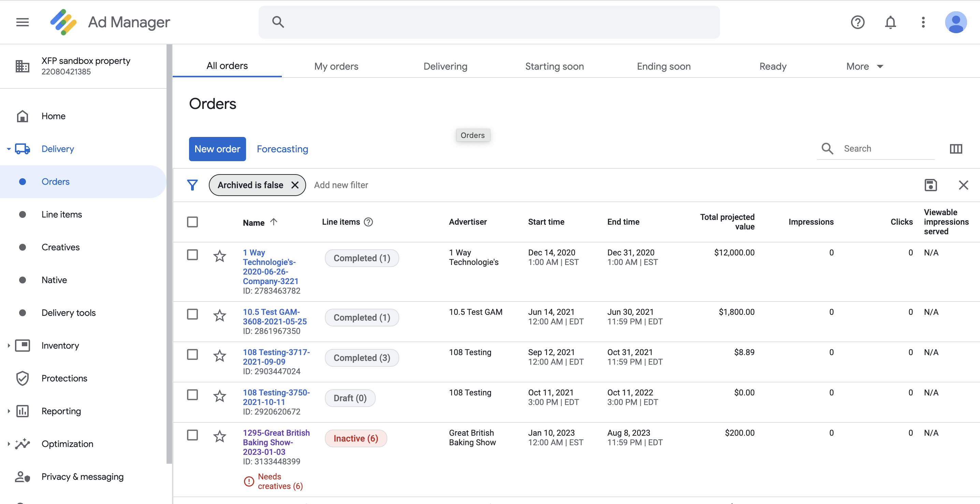
Task: Click the filter funnel icon
Action: tap(192, 185)
